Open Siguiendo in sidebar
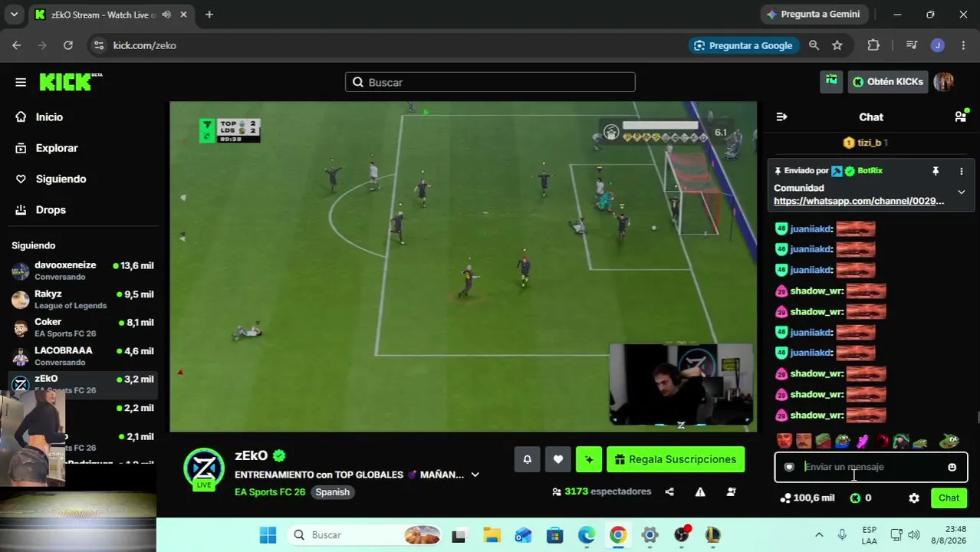980x552 pixels. pyautogui.click(x=61, y=179)
